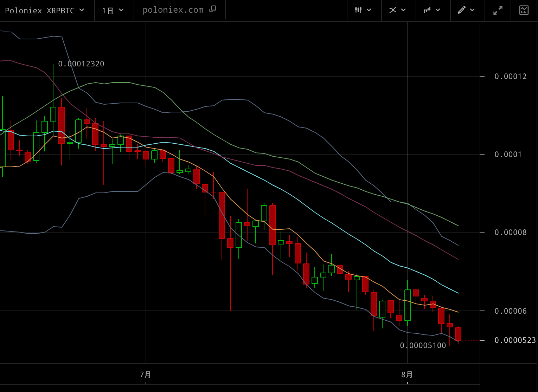Image resolution: width=538 pixels, height=392 pixels.
Task: Select the pencil drawing tool icon
Action: pyautogui.click(x=462, y=10)
